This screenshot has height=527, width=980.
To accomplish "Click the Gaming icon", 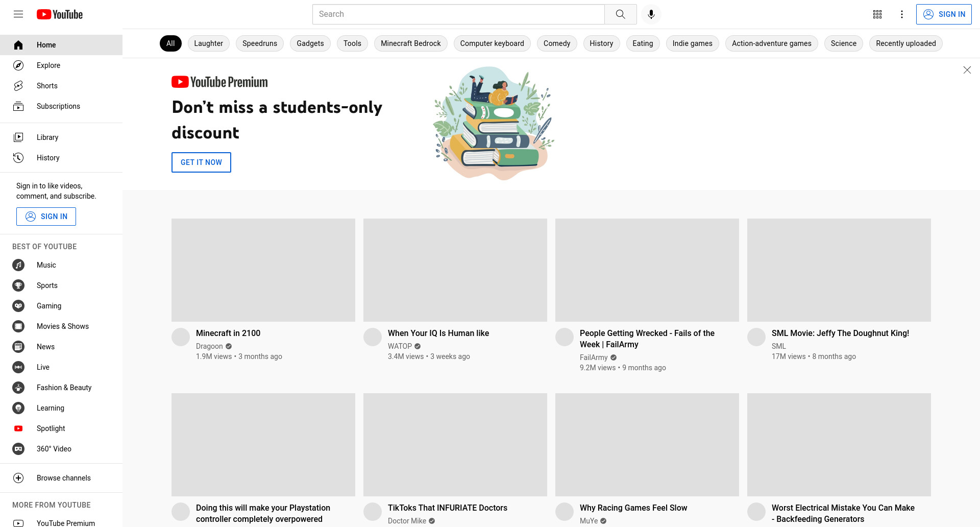I will [x=18, y=306].
